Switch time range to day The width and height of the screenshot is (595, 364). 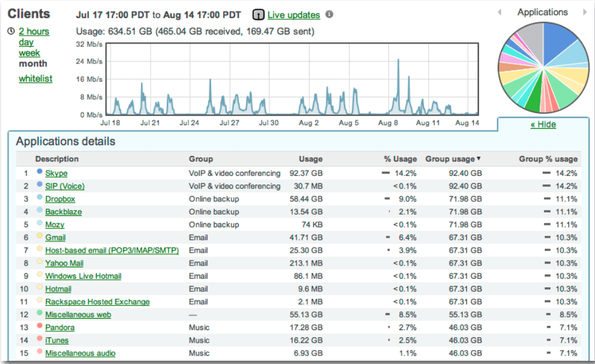[x=26, y=42]
